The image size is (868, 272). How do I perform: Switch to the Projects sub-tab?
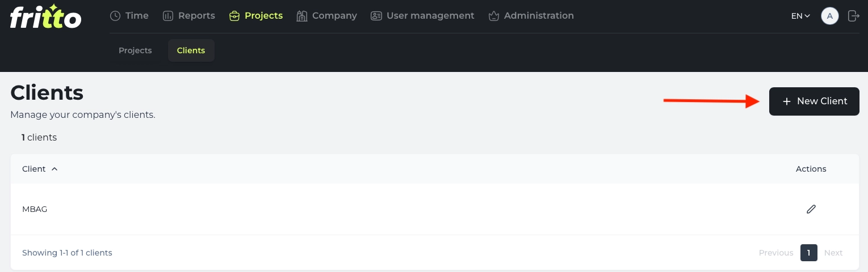[135, 50]
